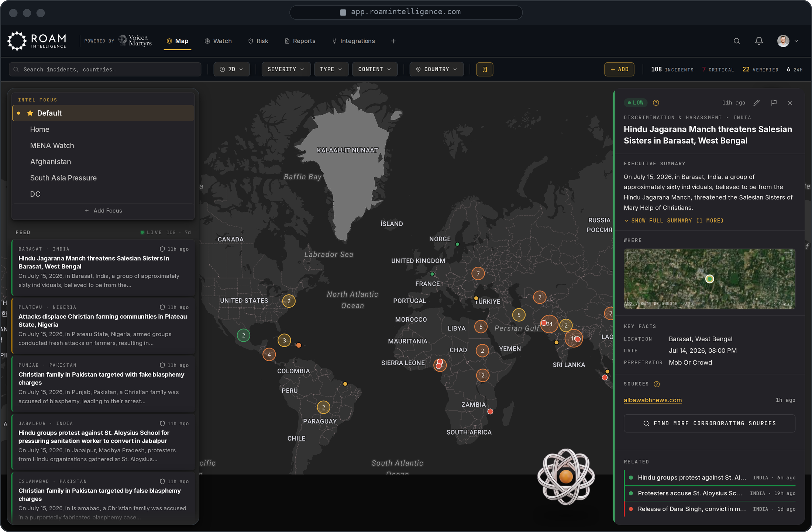Click the 3-incident cluster near Cuba
The width and height of the screenshot is (812, 532).
click(284, 340)
